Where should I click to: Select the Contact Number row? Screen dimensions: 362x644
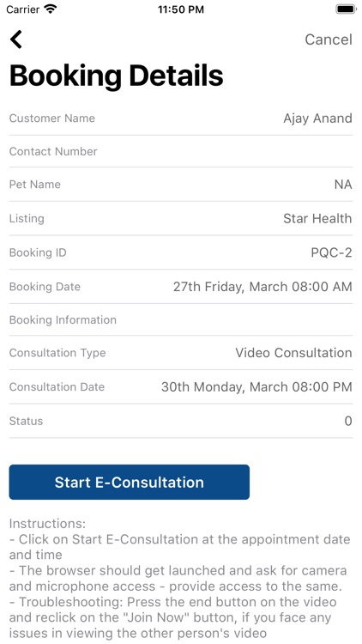coord(181,151)
